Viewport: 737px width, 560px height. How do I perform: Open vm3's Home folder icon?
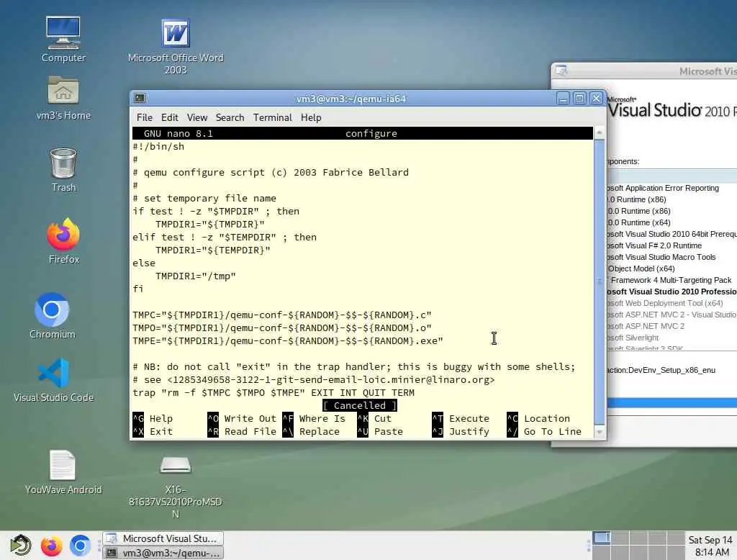tap(63, 98)
